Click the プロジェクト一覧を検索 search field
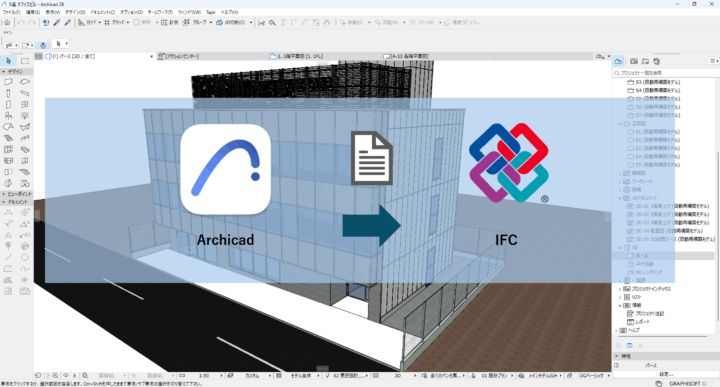This screenshot has height=387, width=720. coord(666,73)
